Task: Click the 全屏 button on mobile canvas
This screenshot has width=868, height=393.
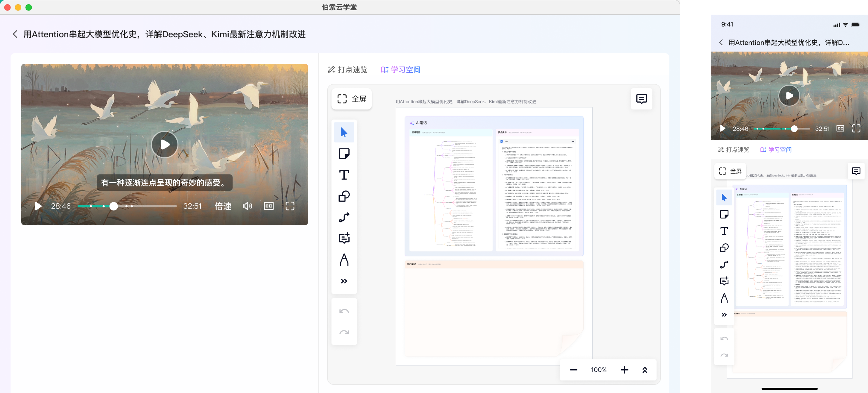Action: coord(730,171)
